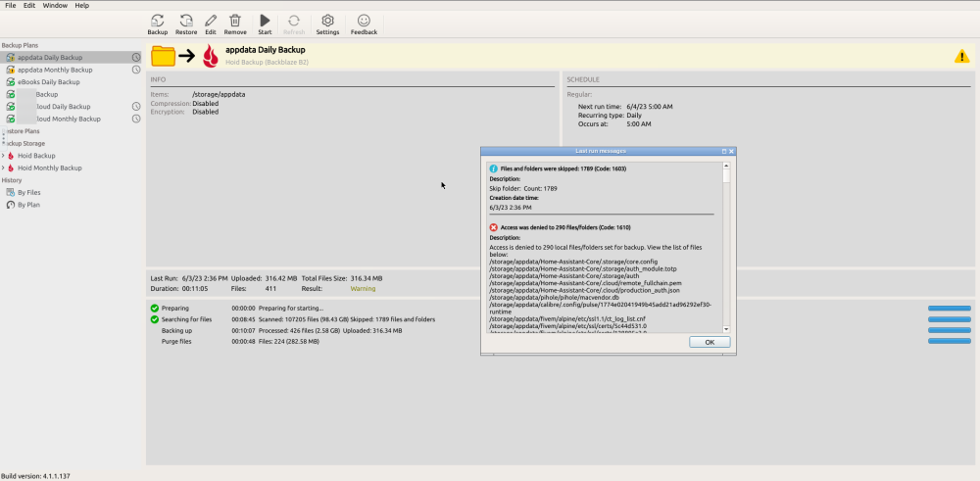
Task: Open History By Files
Action: pyautogui.click(x=28, y=192)
